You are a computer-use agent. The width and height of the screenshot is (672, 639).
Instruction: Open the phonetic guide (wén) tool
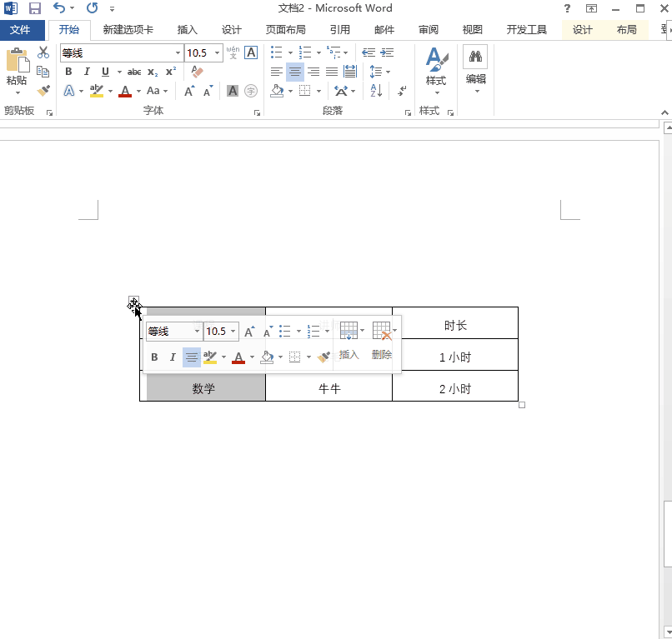click(233, 52)
